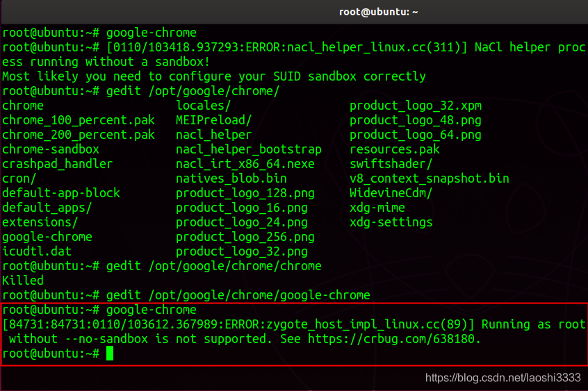
Task: Click the 'cron/' directory entry
Action: coord(19,178)
